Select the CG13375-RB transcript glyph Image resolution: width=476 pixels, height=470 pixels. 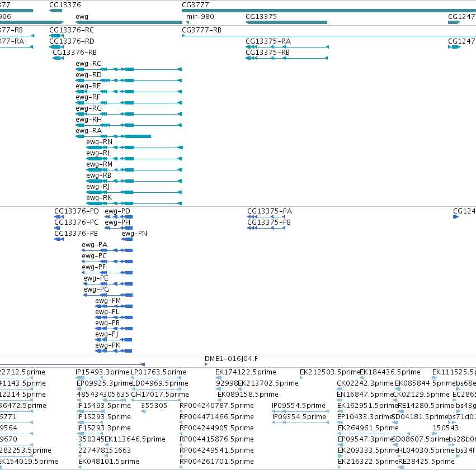[x=287, y=58]
